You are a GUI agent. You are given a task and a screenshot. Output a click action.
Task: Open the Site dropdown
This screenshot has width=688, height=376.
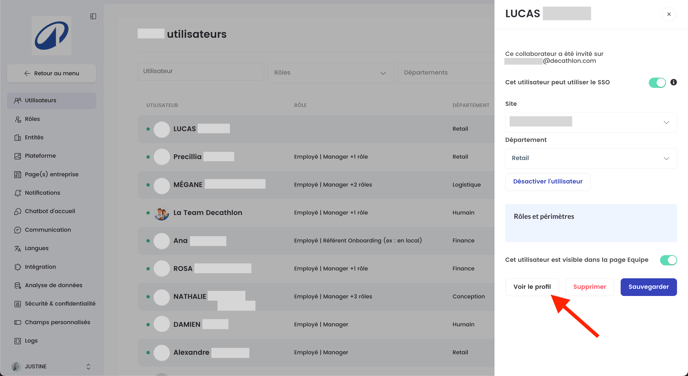click(591, 122)
